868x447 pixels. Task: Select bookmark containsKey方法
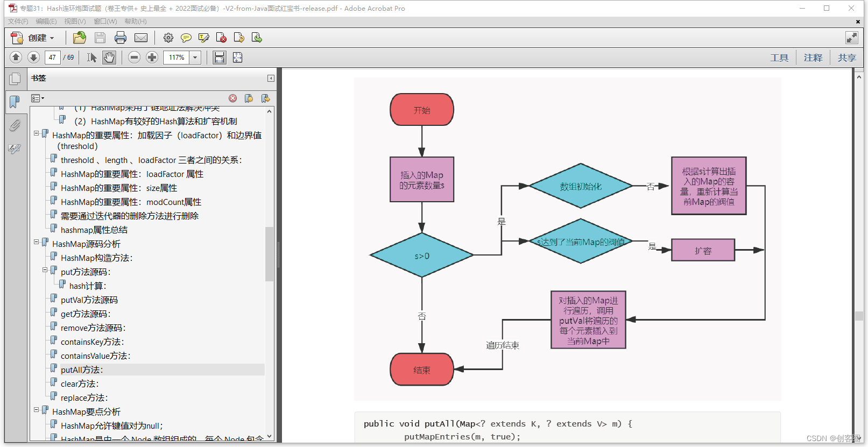pyautogui.click(x=93, y=342)
